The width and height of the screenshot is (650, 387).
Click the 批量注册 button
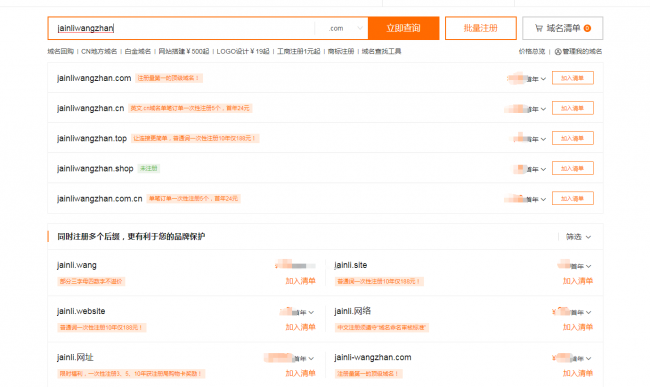[480, 28]
